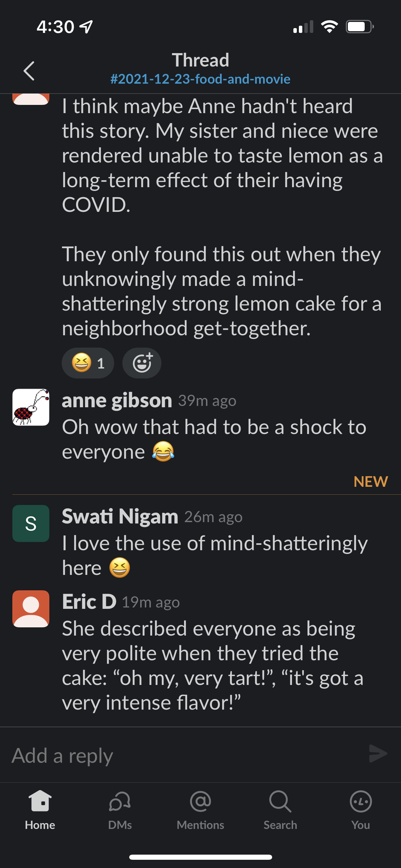Screen dimensions: 401x868
Task: Tap the battery icon in status bar
Action: point(359,27)
